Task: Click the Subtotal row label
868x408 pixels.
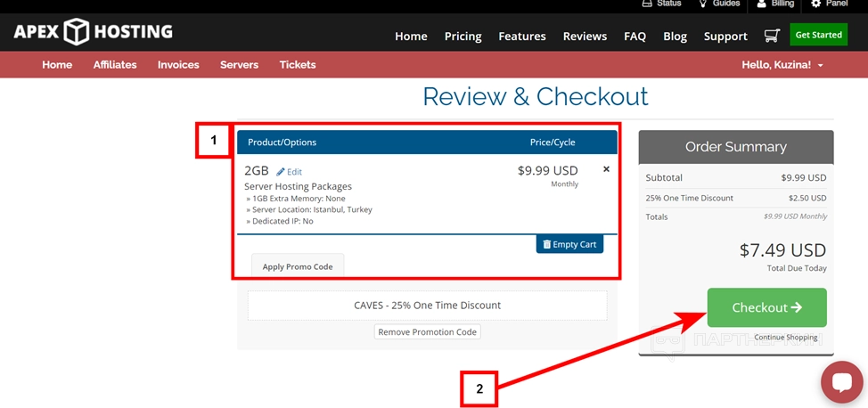Action: pos(664,177)
